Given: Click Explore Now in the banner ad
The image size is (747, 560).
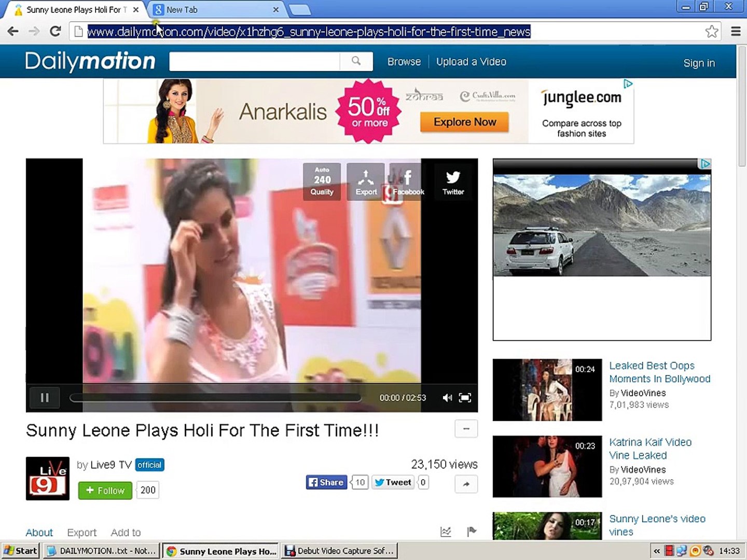Looking at the screenshot, I should point(465,122).
